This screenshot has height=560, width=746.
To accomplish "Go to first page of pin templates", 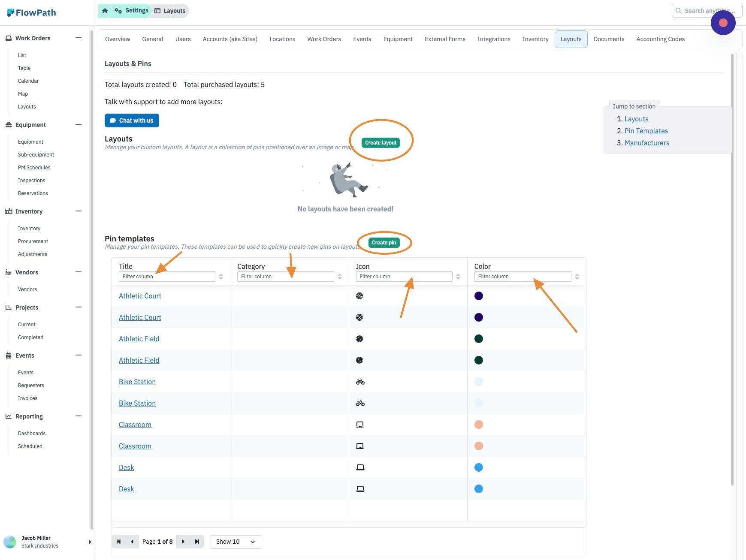I will click(x=118, y=542).
